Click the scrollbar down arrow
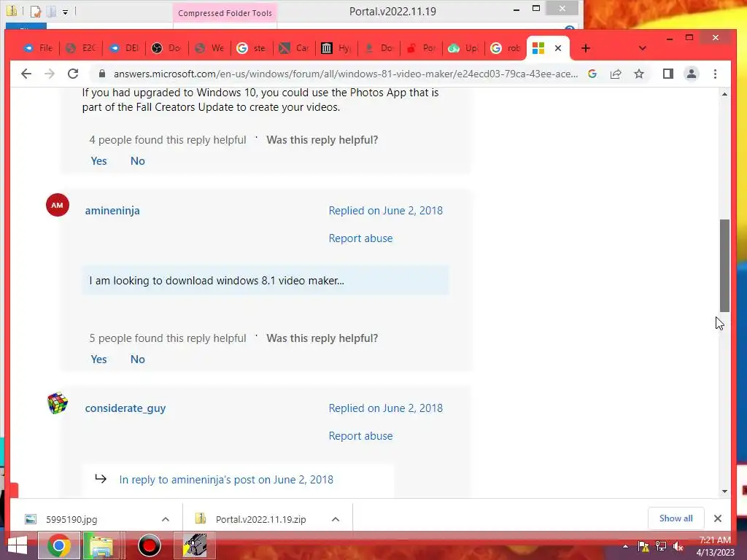 pos(724,491)
